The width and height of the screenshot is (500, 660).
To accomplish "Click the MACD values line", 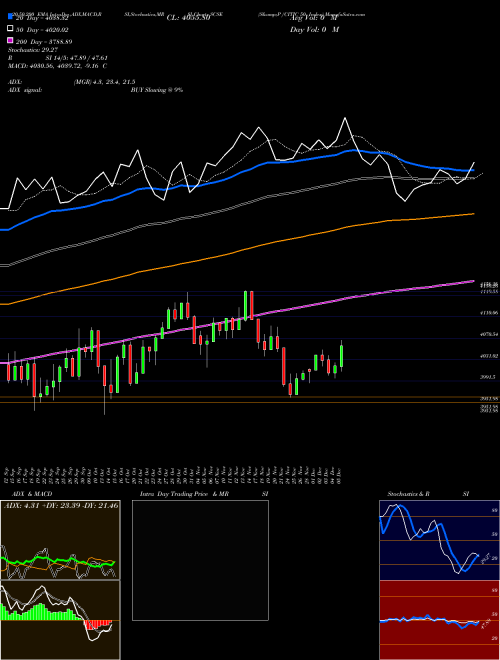I will click(x=57, y=66).
